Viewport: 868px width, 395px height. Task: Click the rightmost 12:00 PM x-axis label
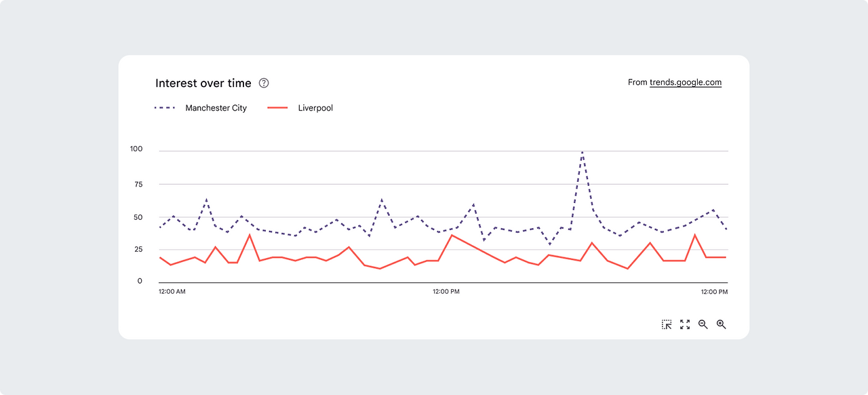(x=714, y=292)
